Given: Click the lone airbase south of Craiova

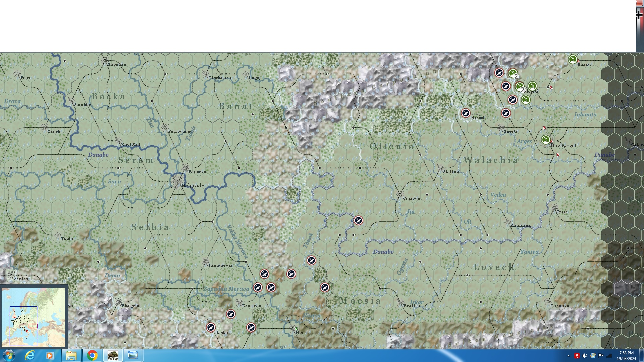Looking at the screenshot, I should (x=358, y=220).
